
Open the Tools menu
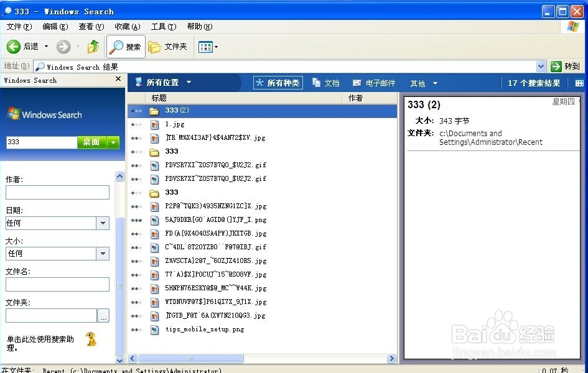pyautogui.click(x=164, y=27)
